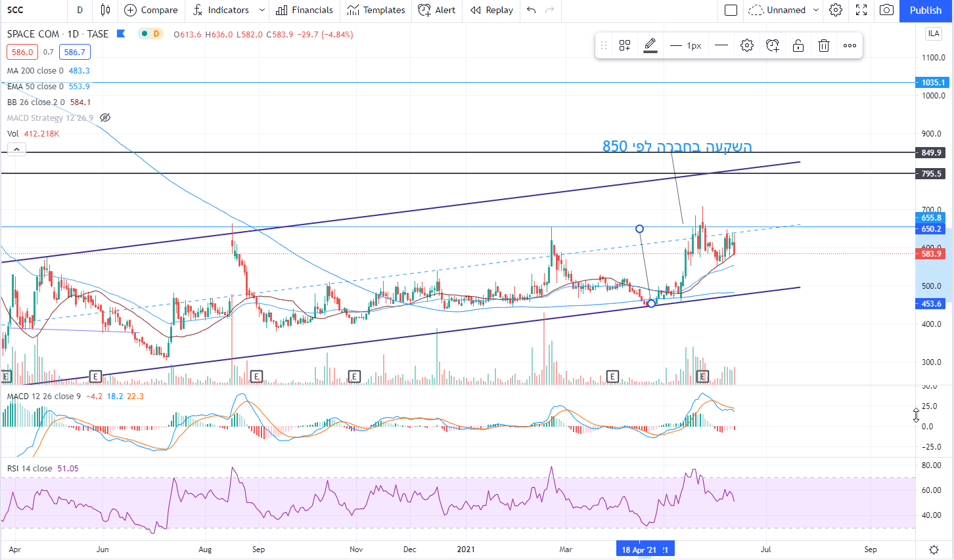Create a new Alert
Image resolution: width=954 pixels, height=560 pixels.
437,10
